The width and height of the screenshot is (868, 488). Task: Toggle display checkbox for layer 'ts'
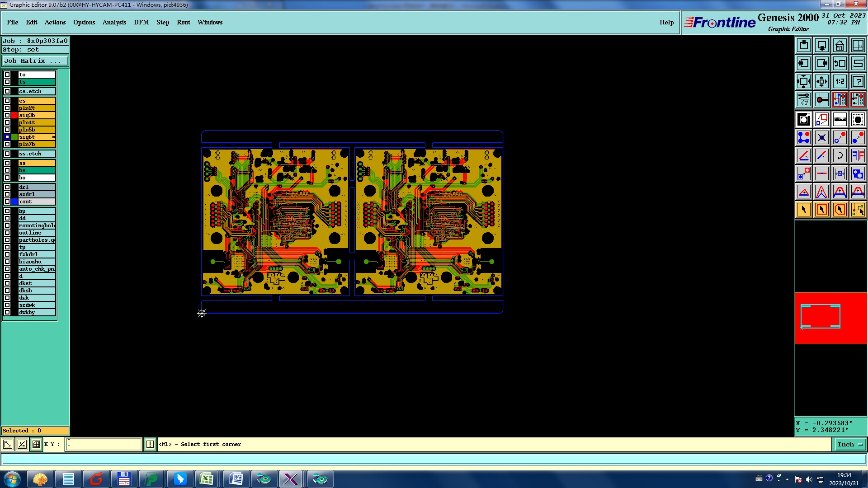pos(7,82)
